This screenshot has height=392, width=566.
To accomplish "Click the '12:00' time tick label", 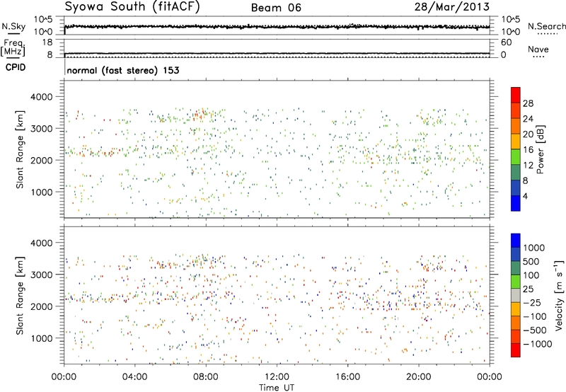I will (x=277, y=377).
